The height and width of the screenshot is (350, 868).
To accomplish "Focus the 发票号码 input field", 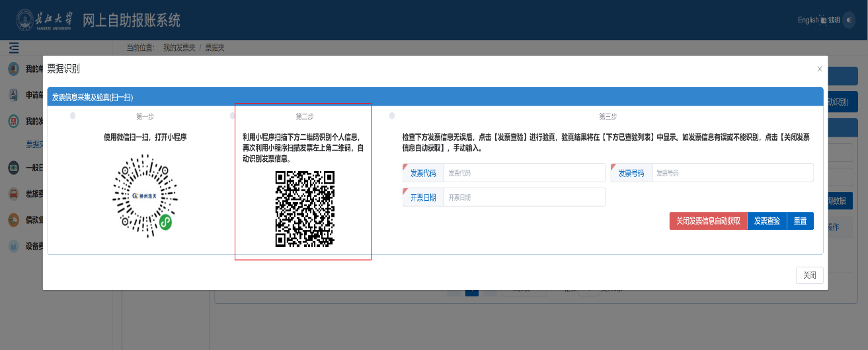I will pyautogui.click(x=731, y=173).
